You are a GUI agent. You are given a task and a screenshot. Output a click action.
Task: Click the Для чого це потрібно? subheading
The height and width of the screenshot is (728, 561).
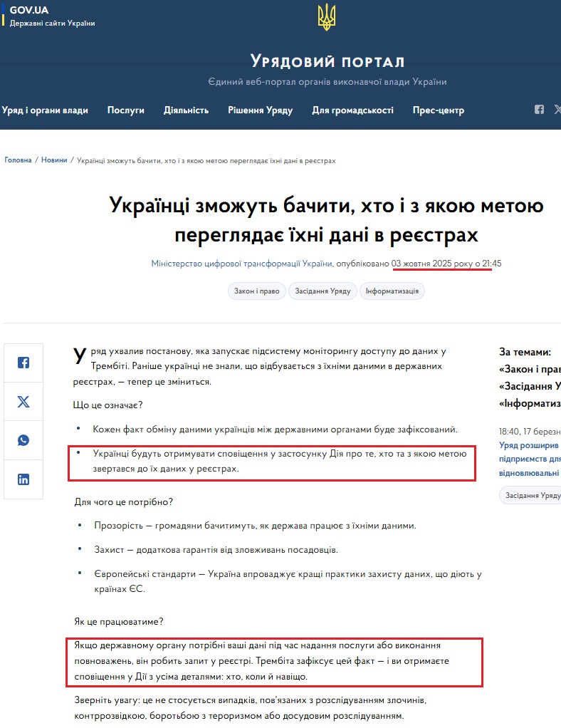123,502
